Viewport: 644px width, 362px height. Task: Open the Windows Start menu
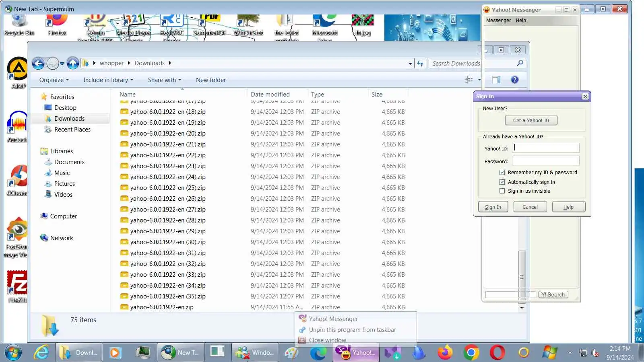[13, 353]
